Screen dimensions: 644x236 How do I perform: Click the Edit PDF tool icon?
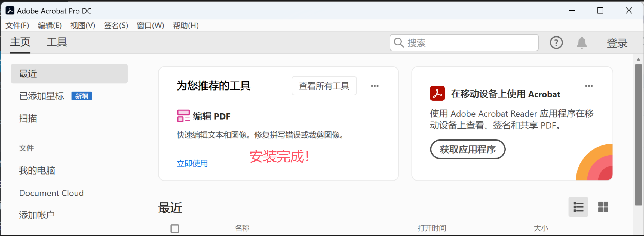click(x=183, y=116)
